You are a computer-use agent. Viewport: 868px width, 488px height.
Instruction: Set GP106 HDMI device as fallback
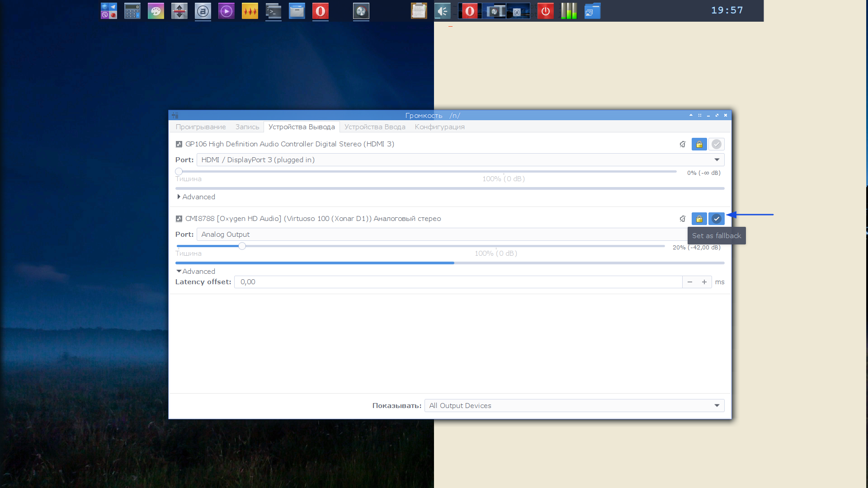pos(717,144)
